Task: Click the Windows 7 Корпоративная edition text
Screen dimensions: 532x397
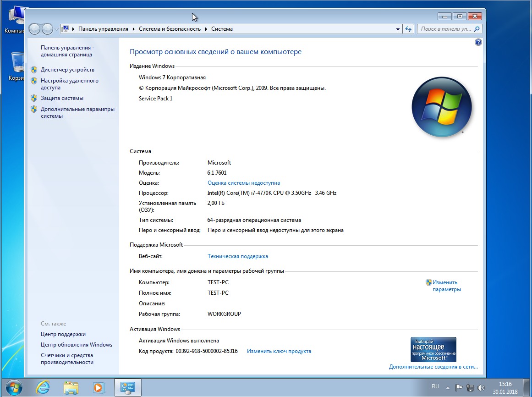Action: click(x=172, y=77)
